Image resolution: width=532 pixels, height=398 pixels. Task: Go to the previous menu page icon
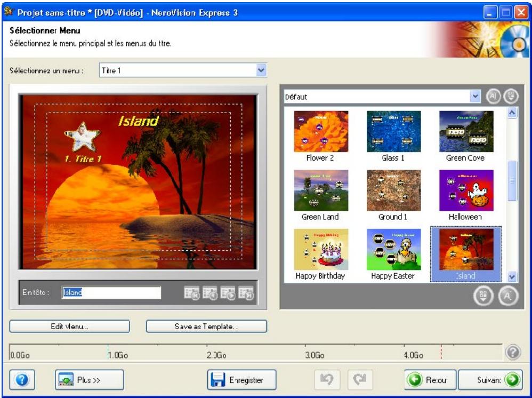(209, 293)
